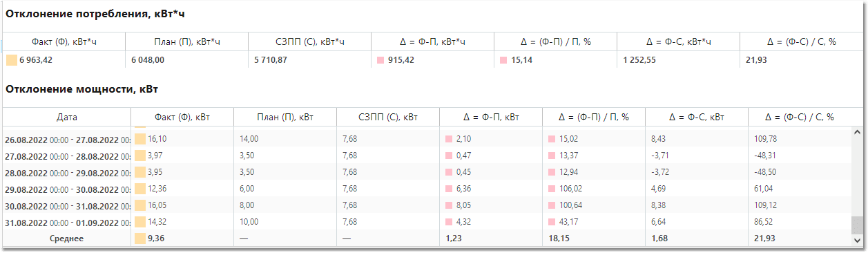Viewport: 868px width, 253px height.
Task: Click the Δ = Ф-П, кВт column header
Action: pos(490,118)
